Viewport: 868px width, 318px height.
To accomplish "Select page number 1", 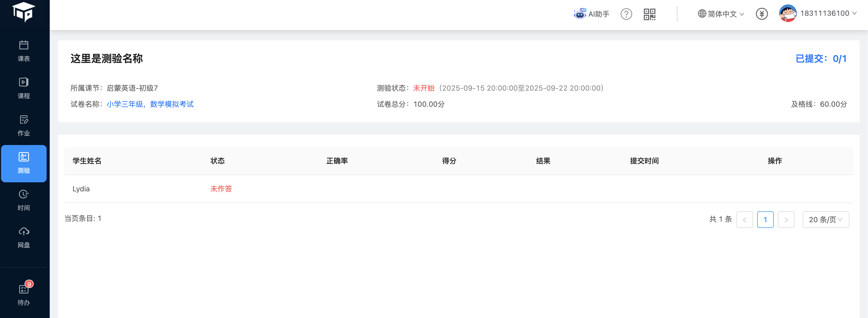I will coord(765,220).
